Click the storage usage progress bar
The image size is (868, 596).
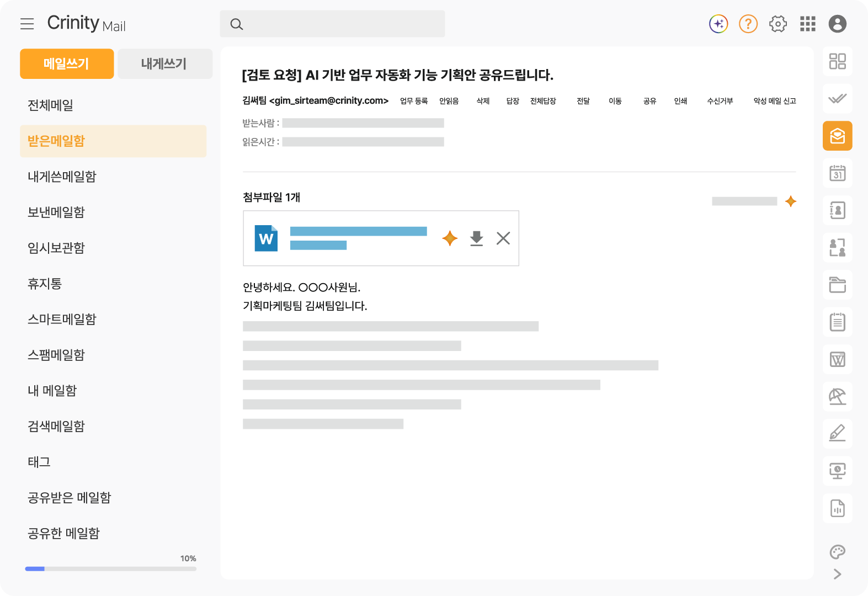[110, 568]
